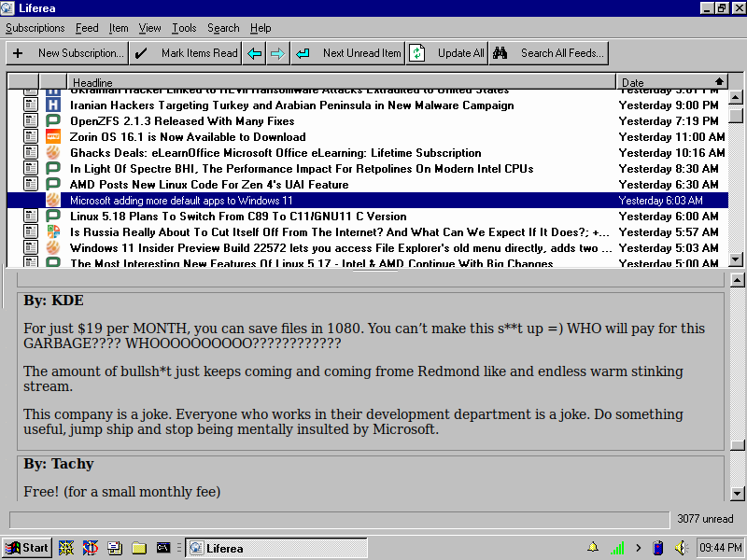Open the Tools menu
This screenshot has width=747, height=560.
(x=184, y=28)
